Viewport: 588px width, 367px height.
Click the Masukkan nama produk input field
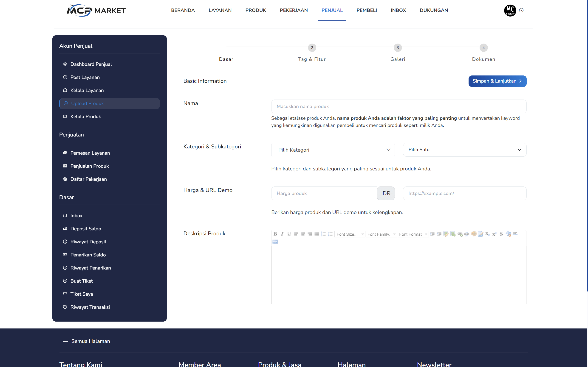(399, 106)
